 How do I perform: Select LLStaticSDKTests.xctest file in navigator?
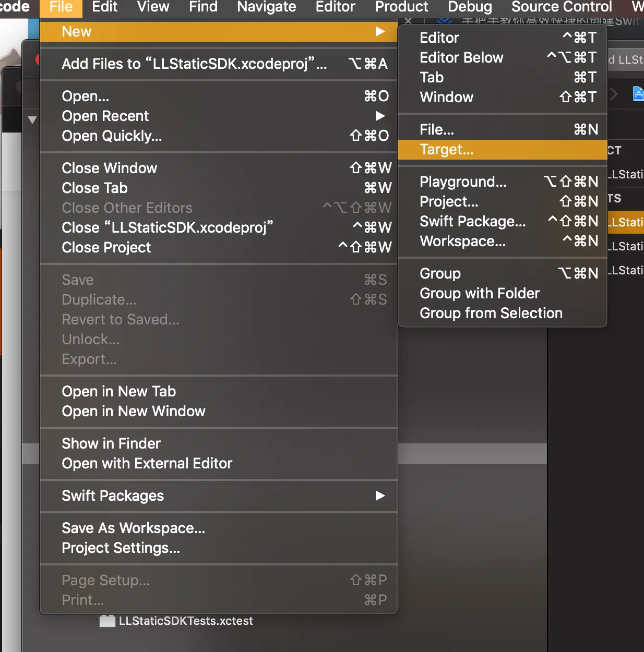176,621
